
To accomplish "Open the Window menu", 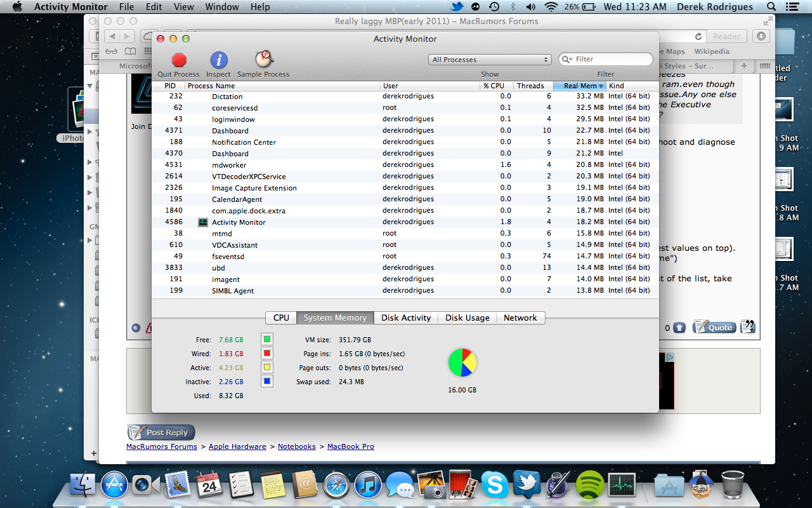I will click(222, 7).
